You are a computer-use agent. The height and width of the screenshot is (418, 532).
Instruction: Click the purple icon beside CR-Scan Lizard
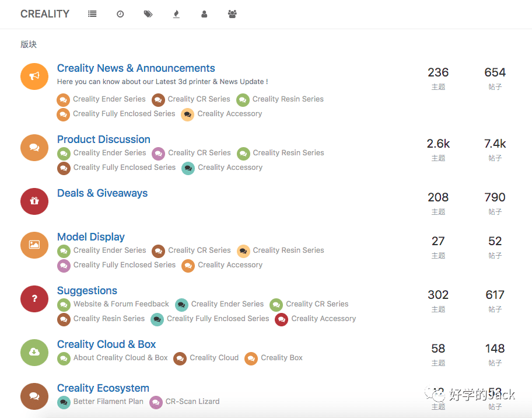pos(156,403)
